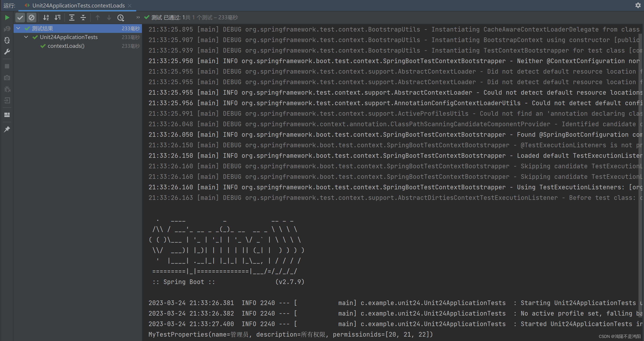Click the toggle auto-test rerun icon
Screen dimensions: 644x341
pos(7,40)
